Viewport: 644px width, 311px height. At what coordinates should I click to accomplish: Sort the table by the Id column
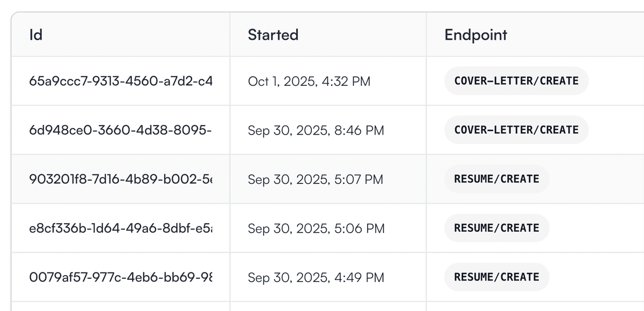pyautogui.click(x=36, y=35)
